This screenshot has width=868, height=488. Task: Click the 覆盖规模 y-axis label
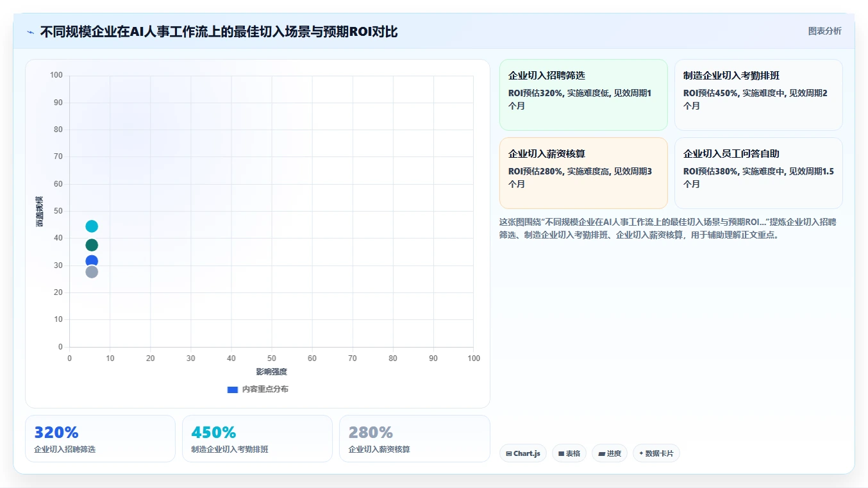coord(39,211)
